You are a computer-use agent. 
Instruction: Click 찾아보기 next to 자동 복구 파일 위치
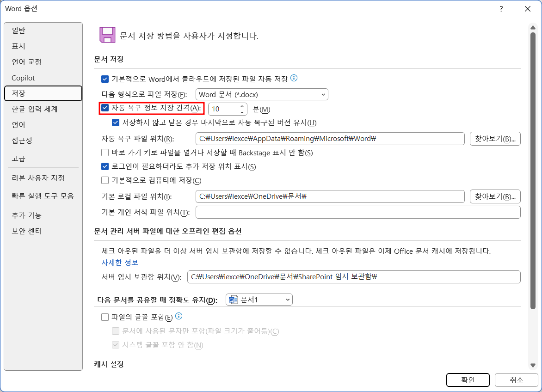tap(495, 138)
